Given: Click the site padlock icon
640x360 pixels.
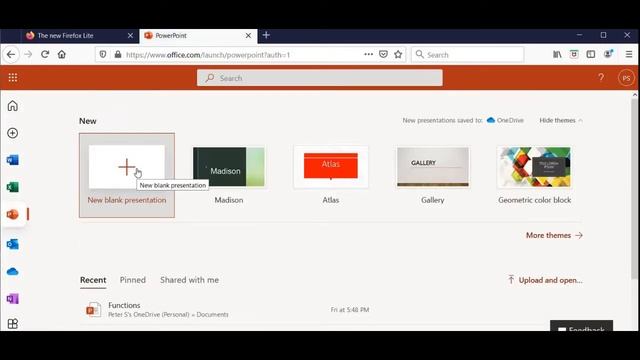Looking at the screenshot, I should (118, 54).
